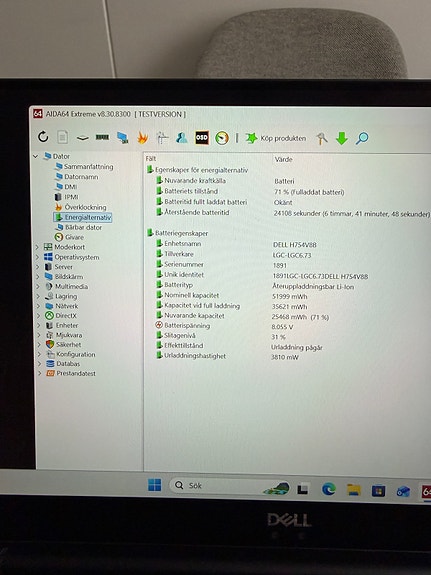Click the green download arrow icon
431x575 pixels.
point(342,139)
